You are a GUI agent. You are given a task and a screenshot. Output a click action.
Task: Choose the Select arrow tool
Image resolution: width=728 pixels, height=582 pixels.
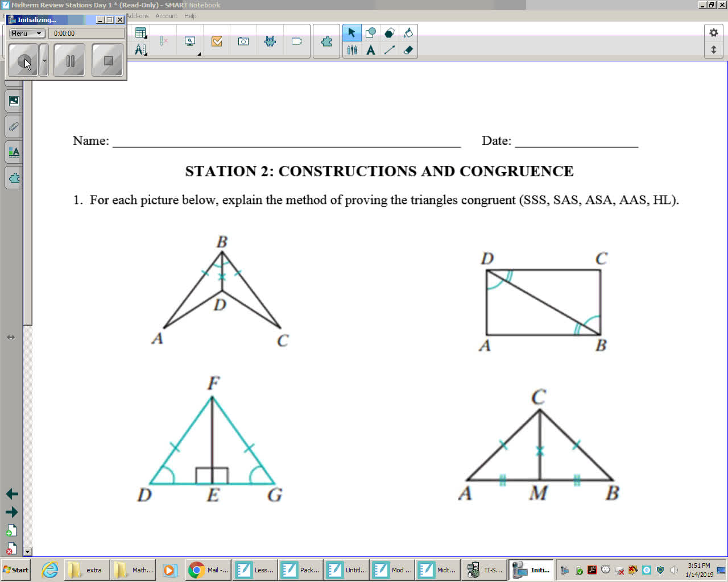click(351, 32)
